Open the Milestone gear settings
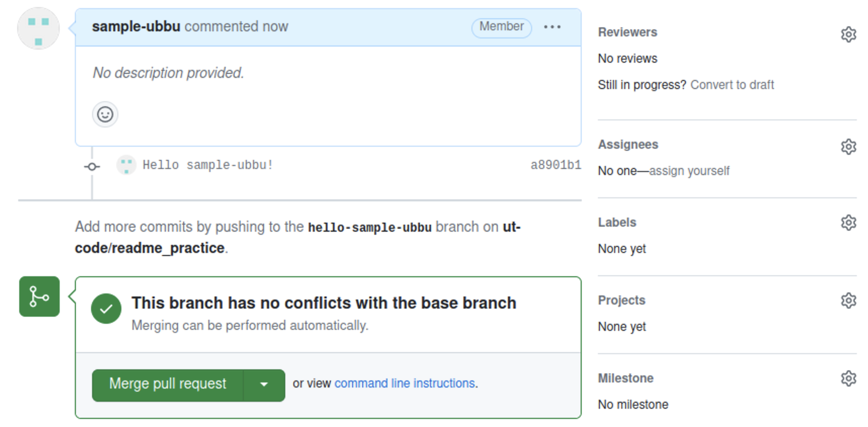Viewport: 868px width, 427px height. click(848, 378)
